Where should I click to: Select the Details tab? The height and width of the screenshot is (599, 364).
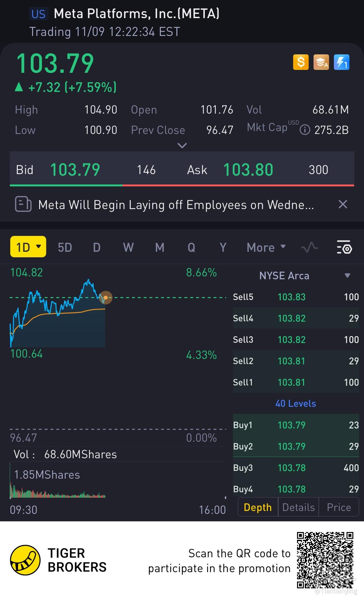[x=298, y=507]
